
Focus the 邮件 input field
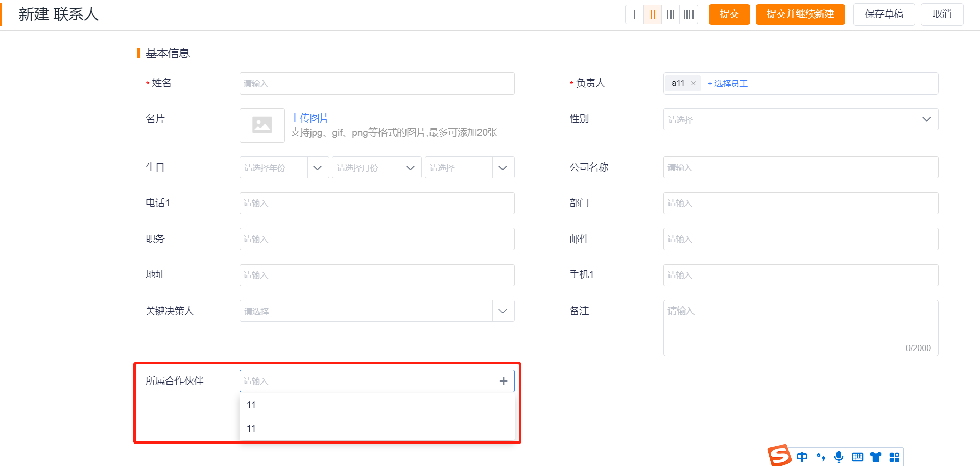[x=801, y=239]
